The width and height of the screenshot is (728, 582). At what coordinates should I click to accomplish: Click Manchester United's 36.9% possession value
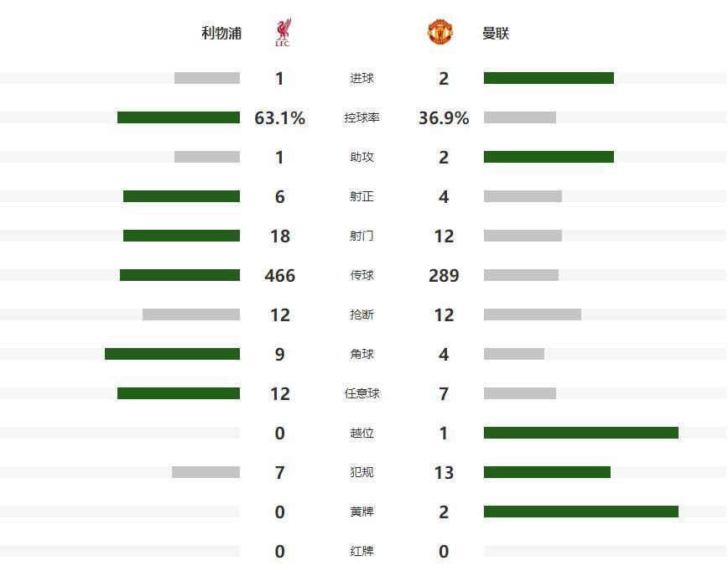[x=444, y=118]
